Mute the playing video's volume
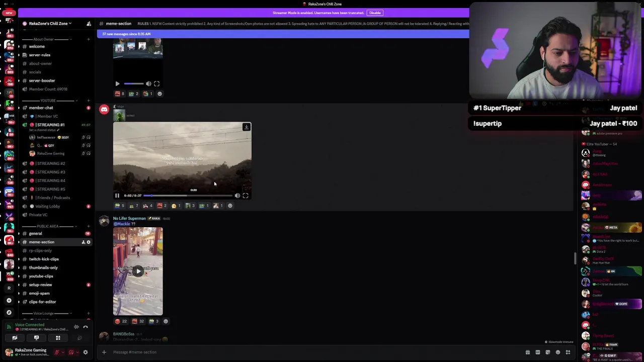Viewport: 644px width, 362px height. point(237,196)
